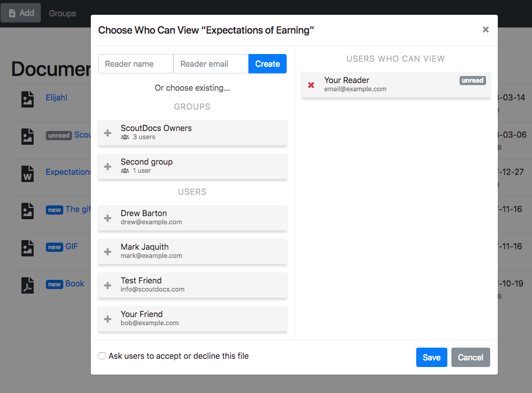Click the Reader name input field
This screenshot has width=532, height=393.
pyautogui.click(x=136, y=64)
